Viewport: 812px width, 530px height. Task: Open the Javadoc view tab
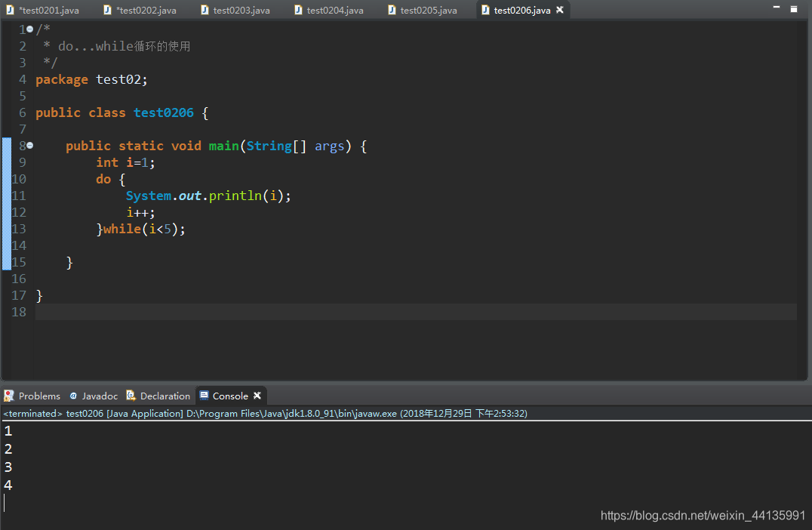click(94, 396)
